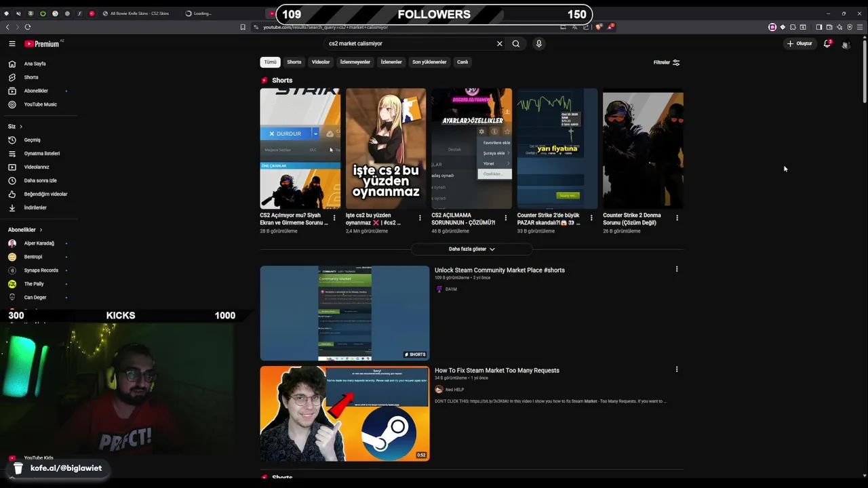The image size is (868, 488).
Task: Open the DA1M channel link
Action: point(451,289)
